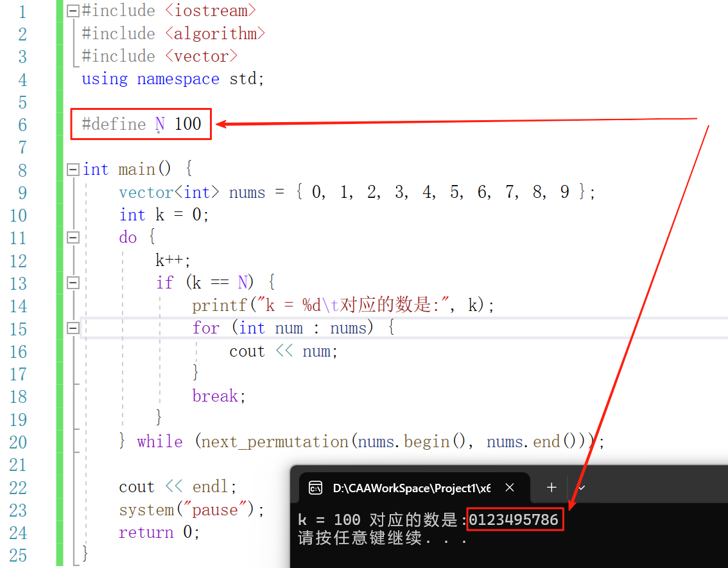728x568 pixels.
Task: Click 'using namespace std;' line
Action: point(173,79)
